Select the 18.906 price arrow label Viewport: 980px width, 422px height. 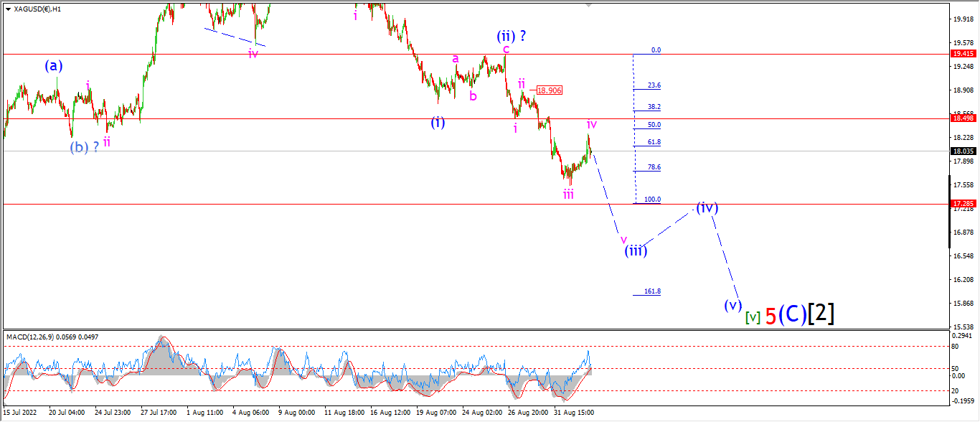point(549,90)
